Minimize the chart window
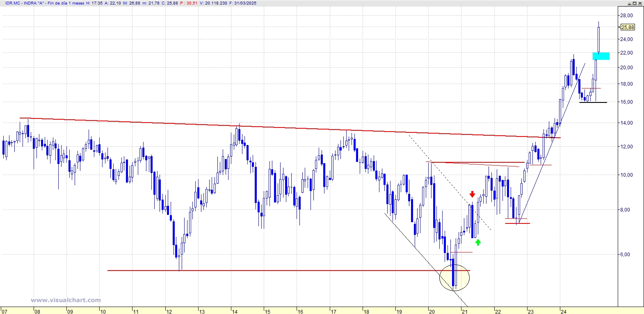This screenshot has width=644, height=314. (630, 3)
